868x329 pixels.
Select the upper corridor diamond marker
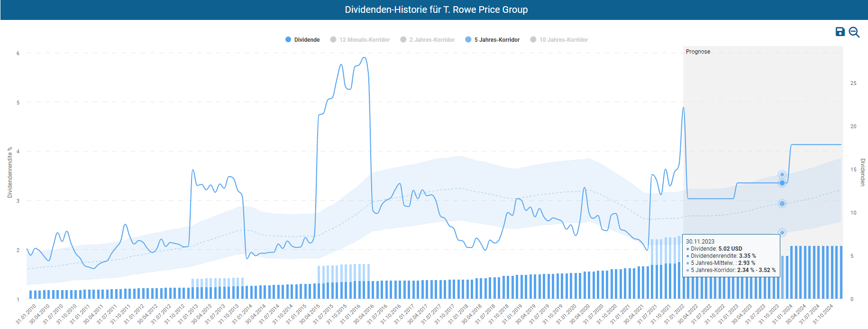pos(782,175)
